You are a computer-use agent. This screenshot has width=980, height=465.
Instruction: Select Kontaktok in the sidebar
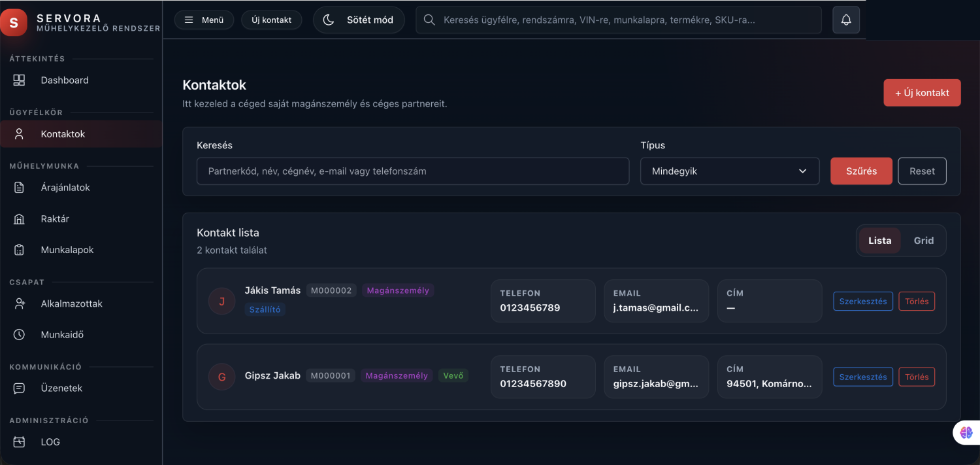(x=81, y=134)
